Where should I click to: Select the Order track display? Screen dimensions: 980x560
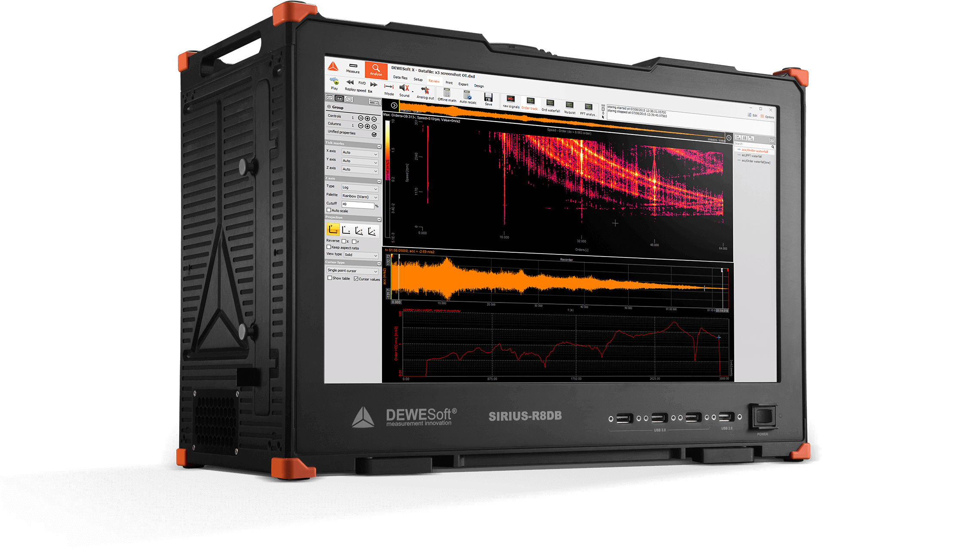coord(530,104)
